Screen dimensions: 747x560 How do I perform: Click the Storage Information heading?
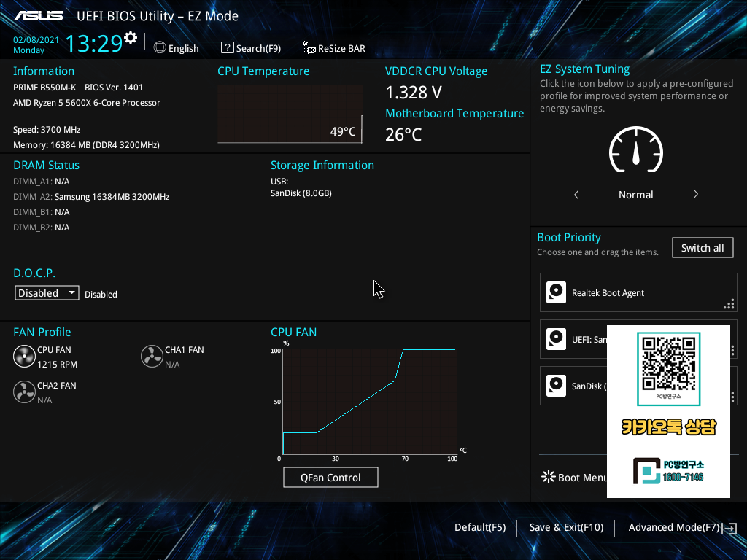[322, 166]
